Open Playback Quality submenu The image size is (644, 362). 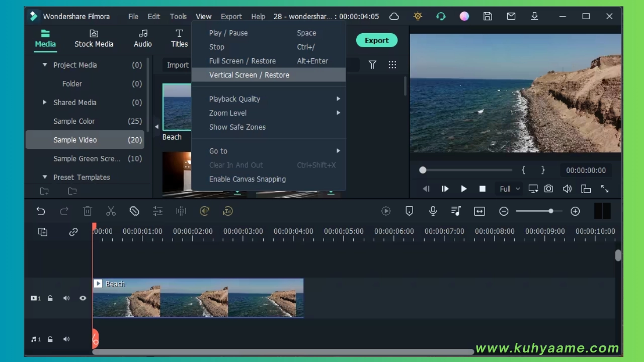pos(269,99)
